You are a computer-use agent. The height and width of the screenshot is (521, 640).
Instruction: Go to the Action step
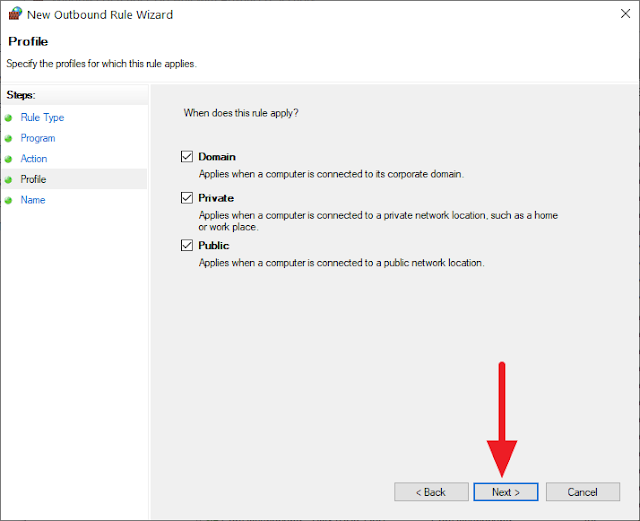34,158
